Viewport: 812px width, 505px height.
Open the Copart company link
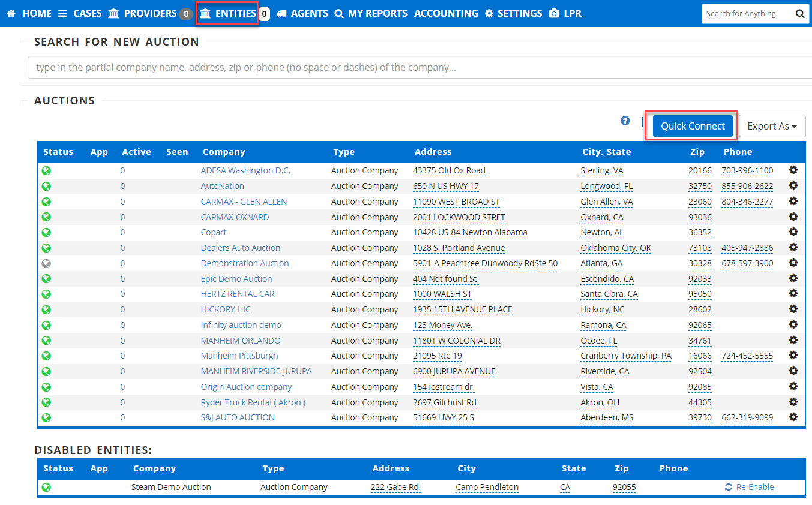coord(214,232)
